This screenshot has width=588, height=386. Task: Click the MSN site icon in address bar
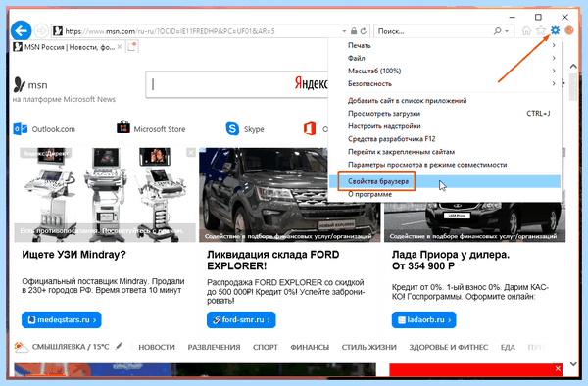coord(58,31)
